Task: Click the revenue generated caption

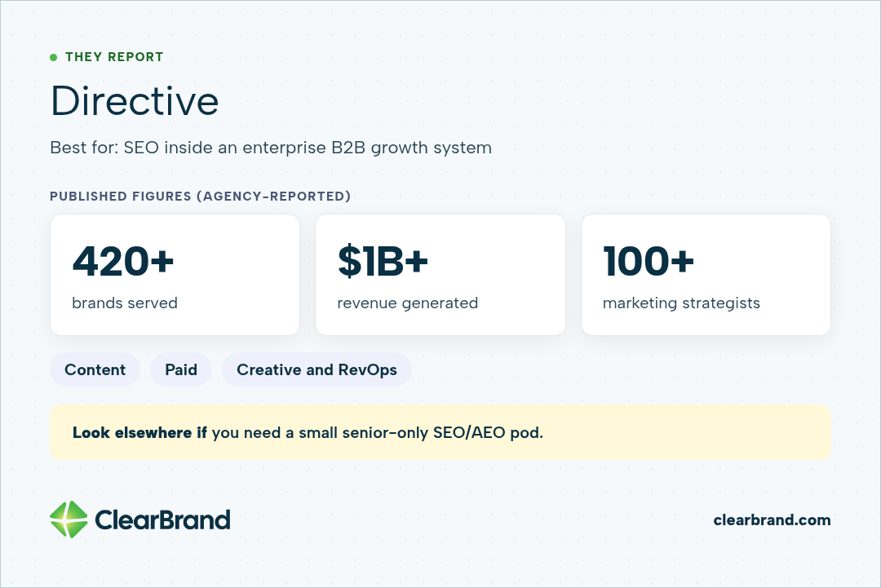Action: [408, 303]
